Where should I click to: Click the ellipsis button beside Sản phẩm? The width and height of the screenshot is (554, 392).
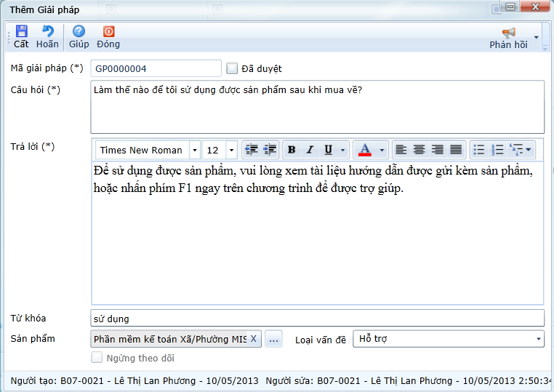click(273, 339)
